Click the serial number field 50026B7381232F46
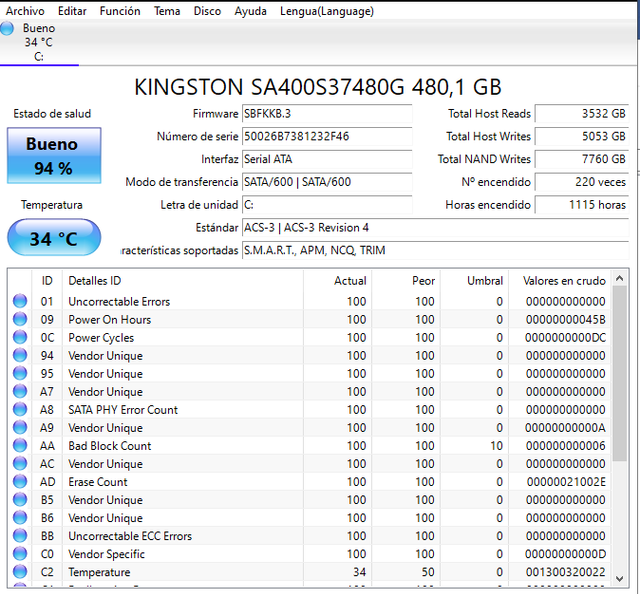640x594 pixels. click(327, 136)
